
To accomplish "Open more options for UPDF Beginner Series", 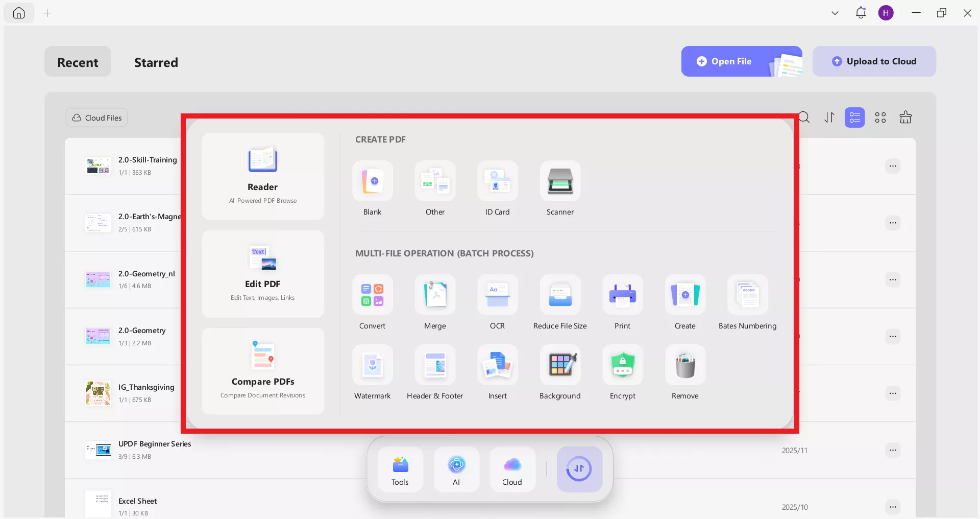I will click(892, 450).
